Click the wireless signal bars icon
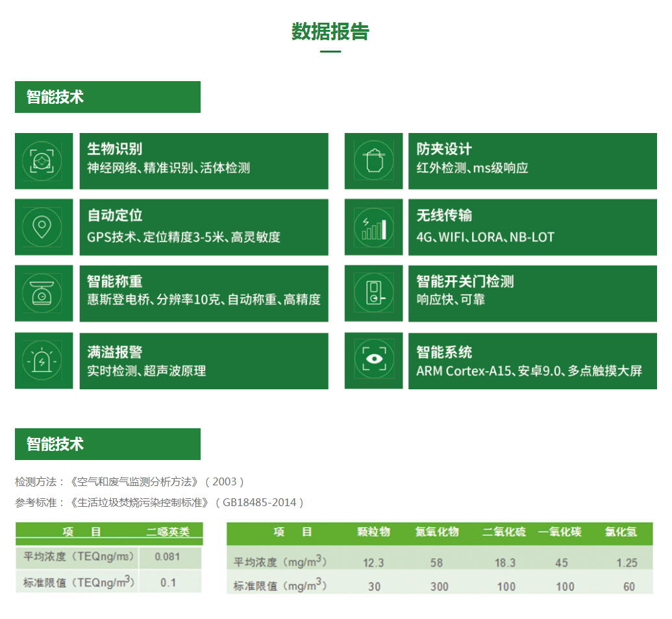 click(x=373, y=227)
